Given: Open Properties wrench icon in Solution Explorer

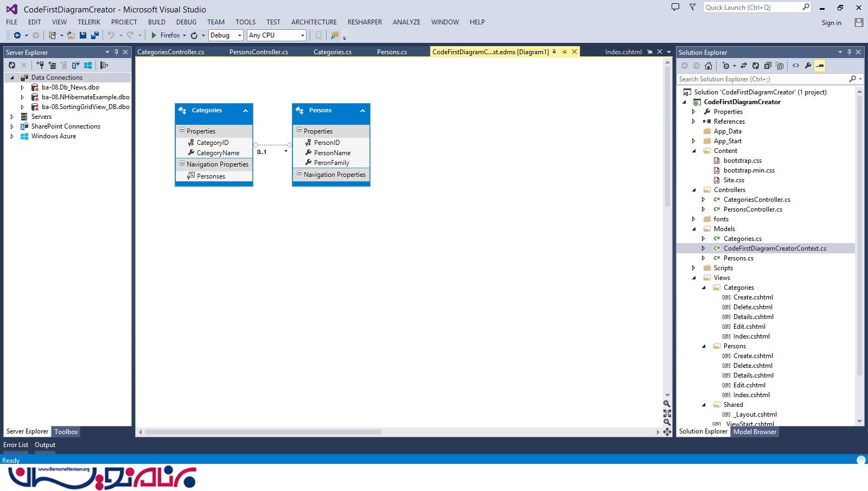Looking at the screenshot, I should tap(808, 66).
